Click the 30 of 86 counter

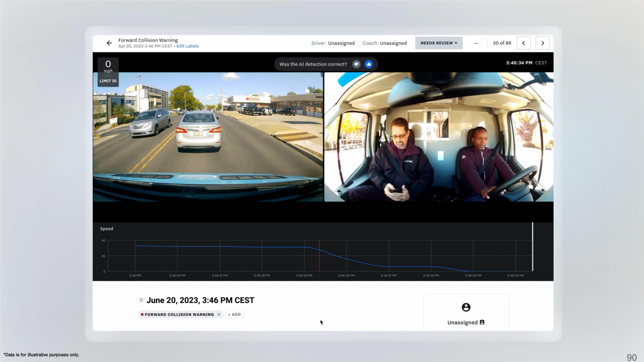pyautogui.click(x=502, y=43)
